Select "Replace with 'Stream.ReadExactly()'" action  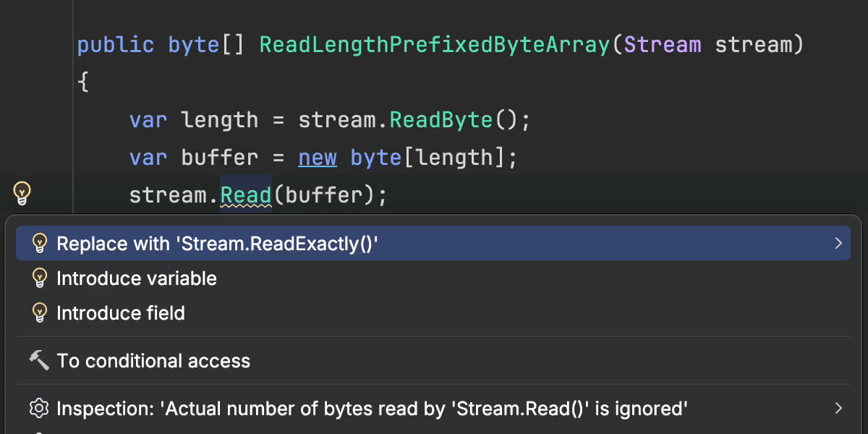pyautogui.click(x=433, y=244)
